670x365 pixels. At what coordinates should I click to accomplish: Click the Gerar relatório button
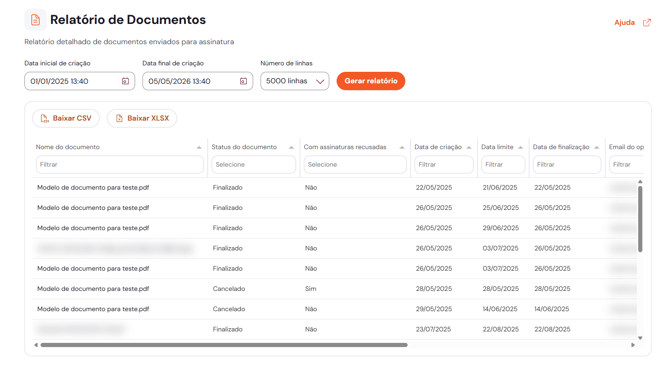coord(371,81)
